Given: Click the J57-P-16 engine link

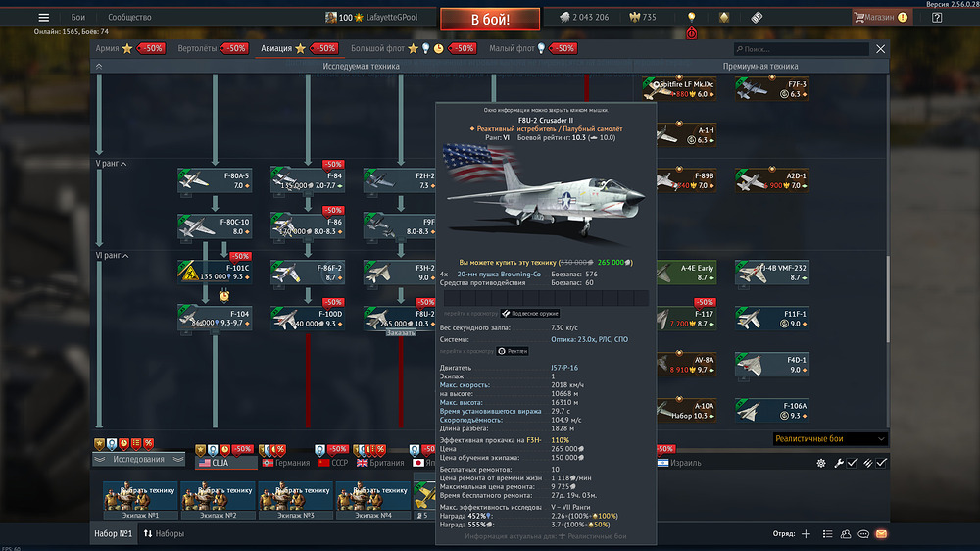Looking at the screenshot, I should [x=564, y=368].
